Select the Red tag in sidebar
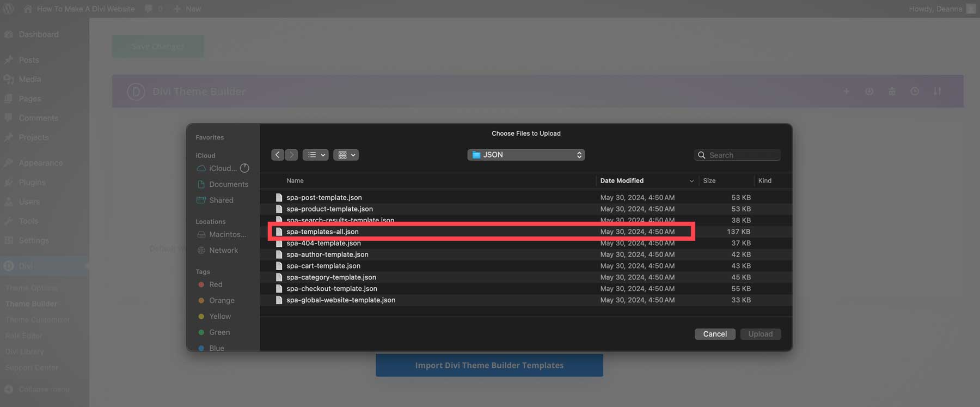 (216, 284)
